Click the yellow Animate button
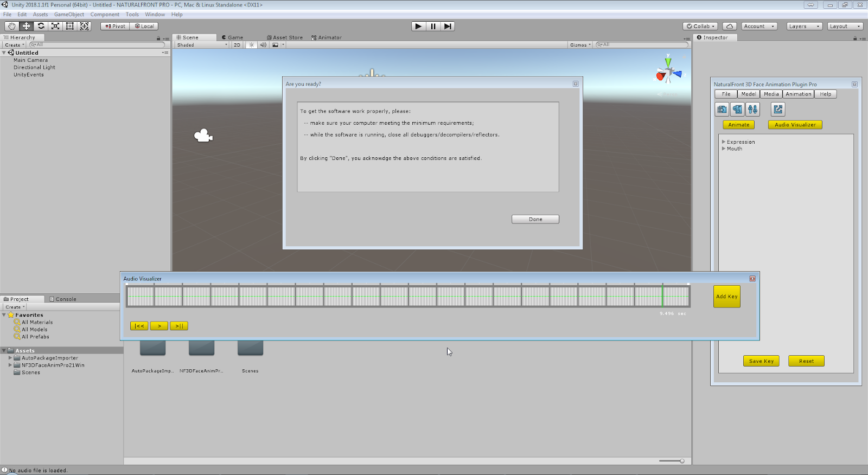The height and width of the screenshot is (475, 868). (739, 125)
